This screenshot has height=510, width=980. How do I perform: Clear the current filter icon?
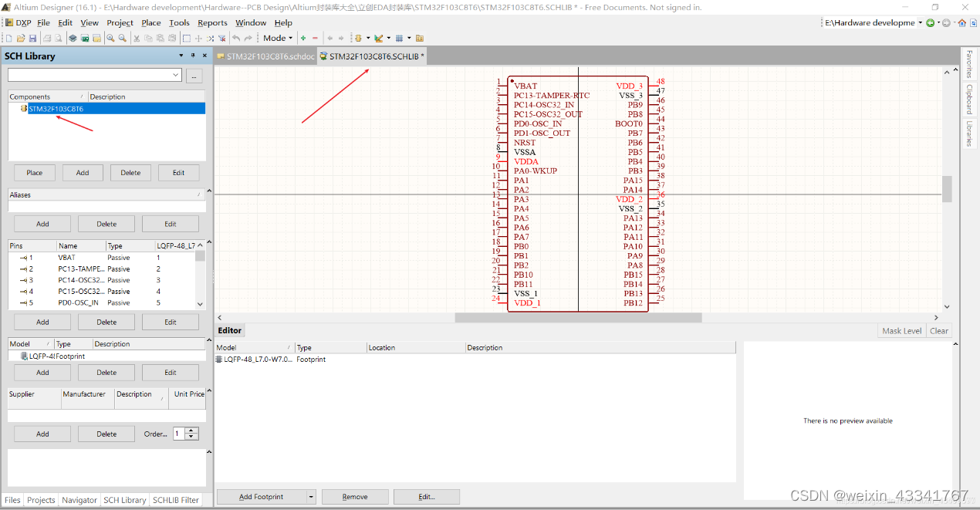tap(222, 38)
